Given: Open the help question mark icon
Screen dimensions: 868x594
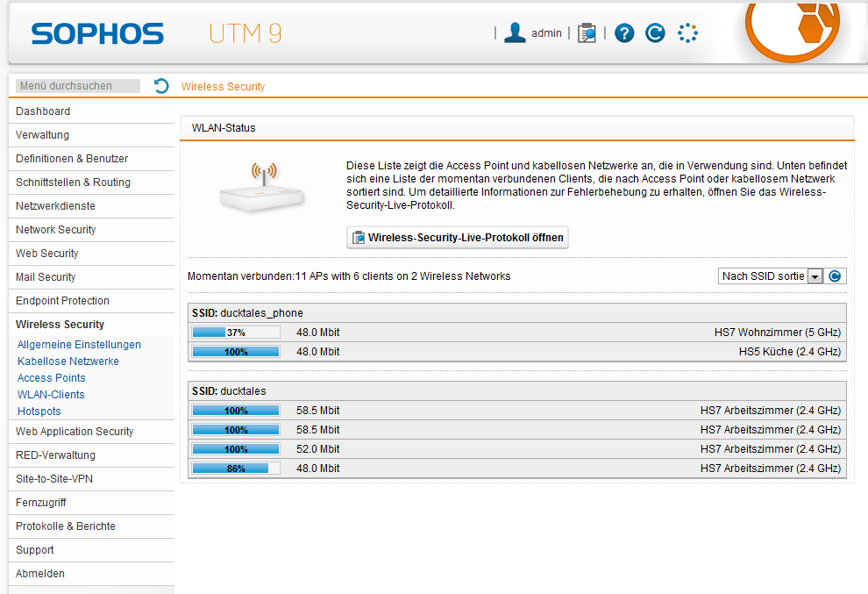Looking at the screenshot, I should coord(624,33).
